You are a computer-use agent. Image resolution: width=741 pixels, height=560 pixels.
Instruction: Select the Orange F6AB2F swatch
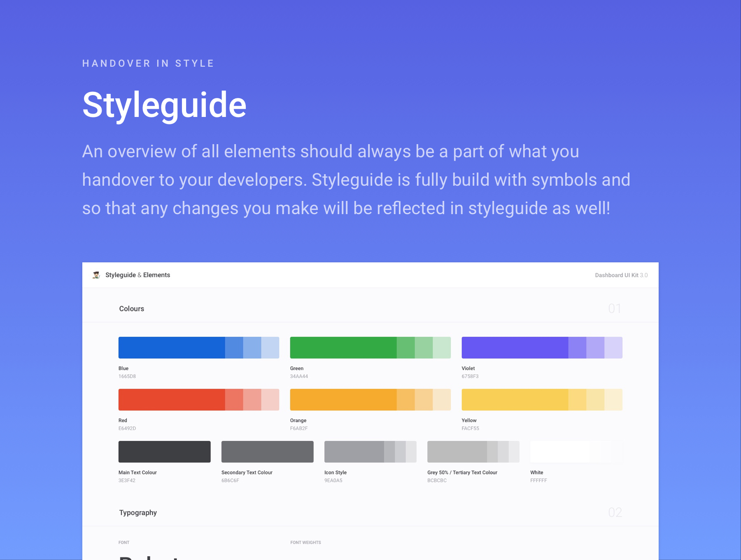343,399
